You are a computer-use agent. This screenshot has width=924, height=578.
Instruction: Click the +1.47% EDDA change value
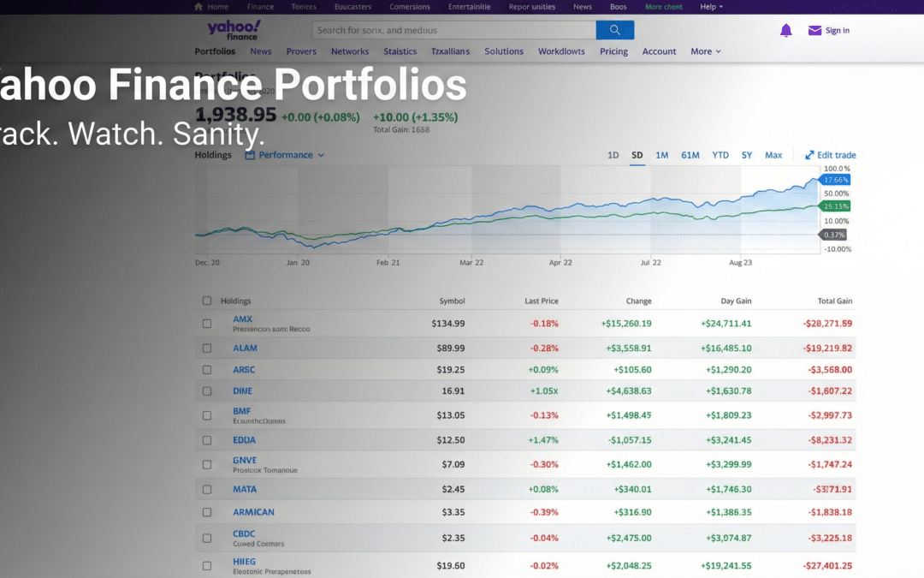pos(542,440)
